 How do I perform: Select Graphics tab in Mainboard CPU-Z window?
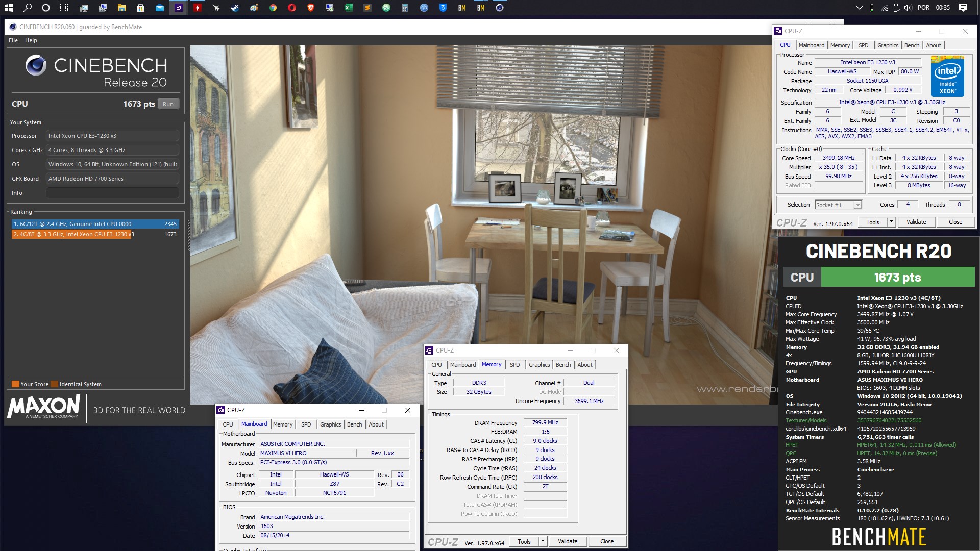click(x=331, y=424)
